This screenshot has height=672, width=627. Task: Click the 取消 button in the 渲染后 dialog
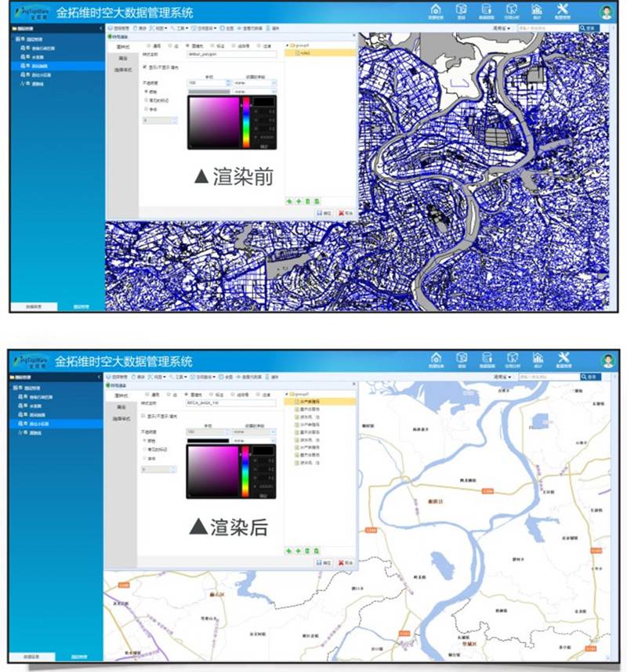coord(345,562)
